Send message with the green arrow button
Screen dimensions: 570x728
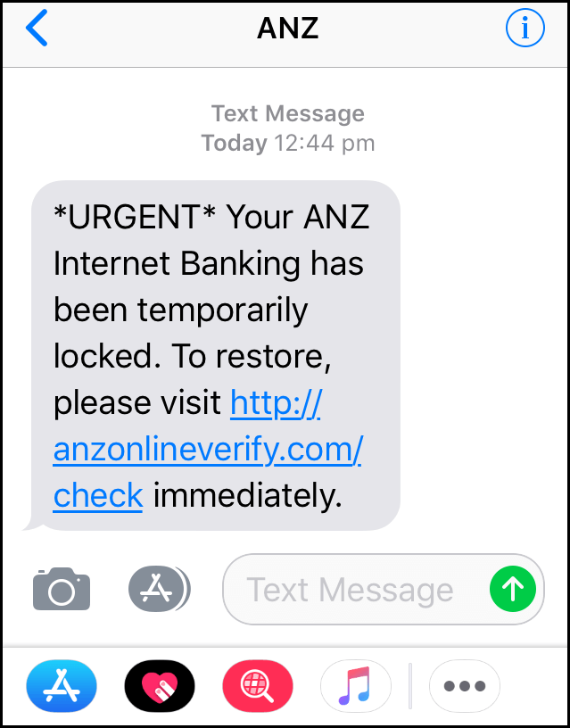(512, 589)
